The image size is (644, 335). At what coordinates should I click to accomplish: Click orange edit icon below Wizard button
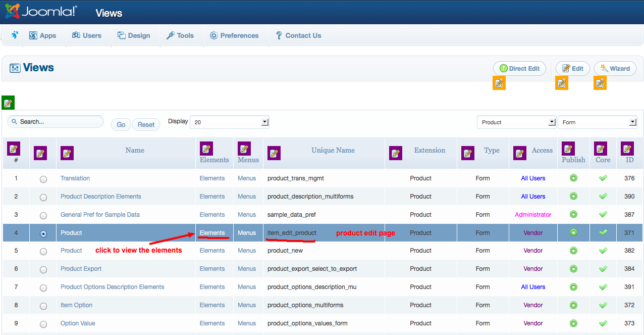600,83
